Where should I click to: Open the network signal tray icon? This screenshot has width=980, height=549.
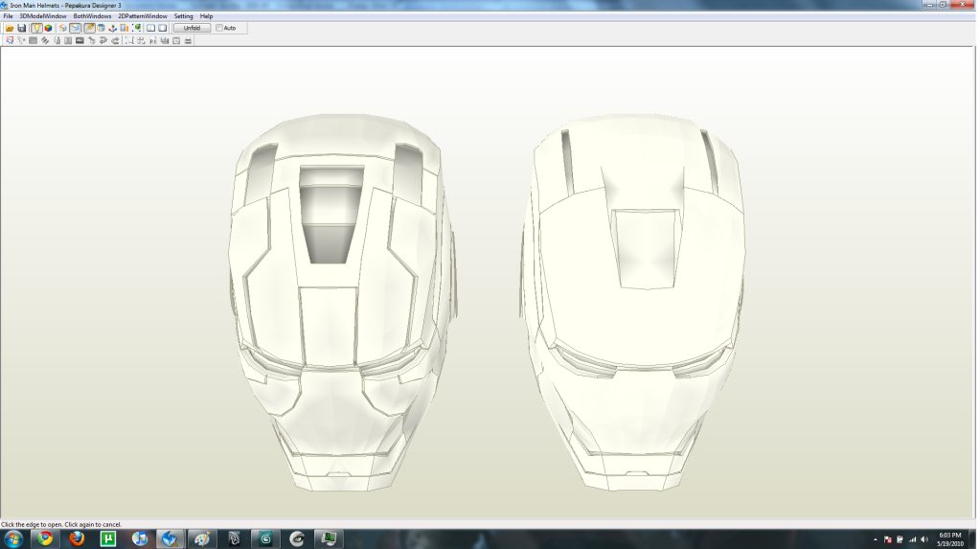913,539
